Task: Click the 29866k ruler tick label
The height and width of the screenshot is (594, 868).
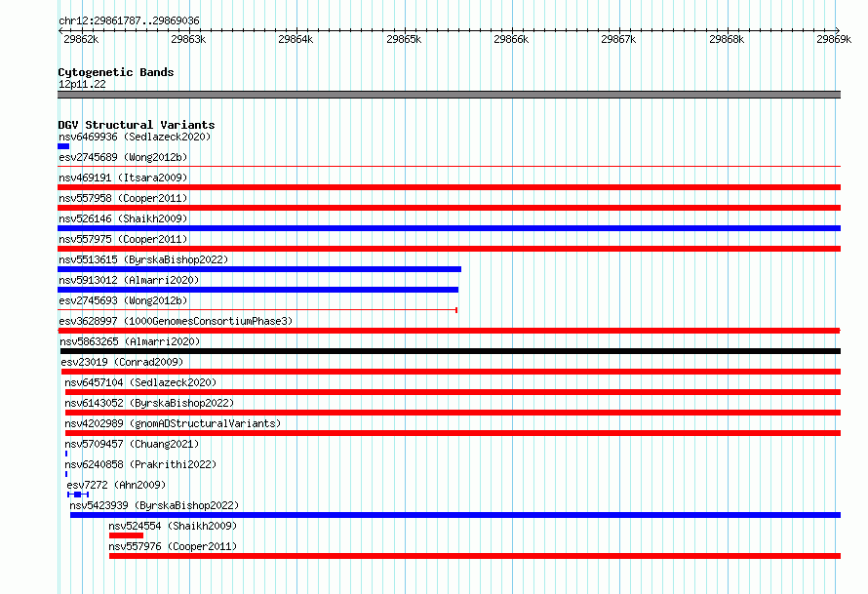Action: point(511,39)
